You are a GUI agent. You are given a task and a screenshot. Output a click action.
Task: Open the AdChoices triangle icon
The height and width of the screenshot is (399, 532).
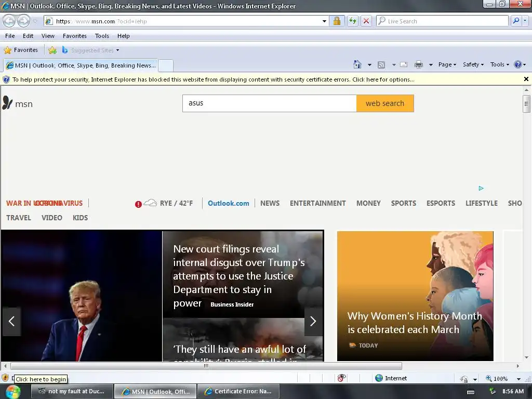click(x=481, y=188)
